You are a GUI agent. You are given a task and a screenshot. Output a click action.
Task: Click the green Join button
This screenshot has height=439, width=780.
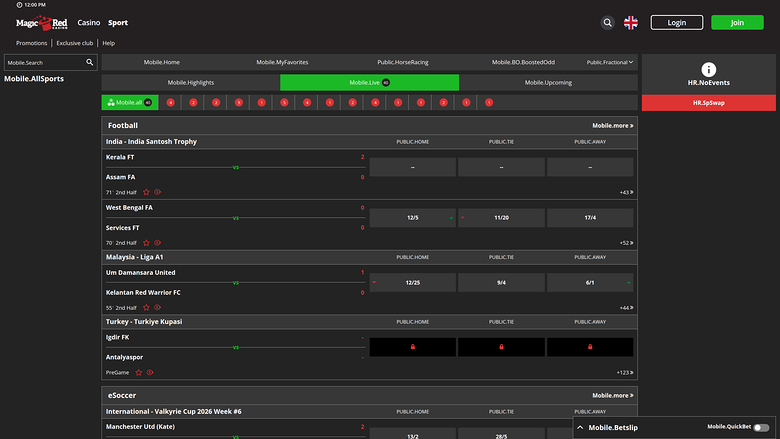click(737, 22)
